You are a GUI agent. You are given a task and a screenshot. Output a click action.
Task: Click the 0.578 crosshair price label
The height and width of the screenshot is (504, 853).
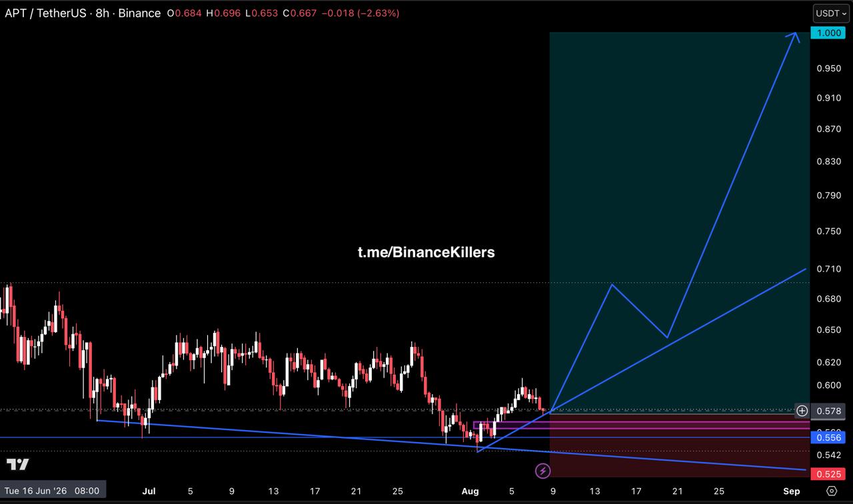[x=827, y=411]
